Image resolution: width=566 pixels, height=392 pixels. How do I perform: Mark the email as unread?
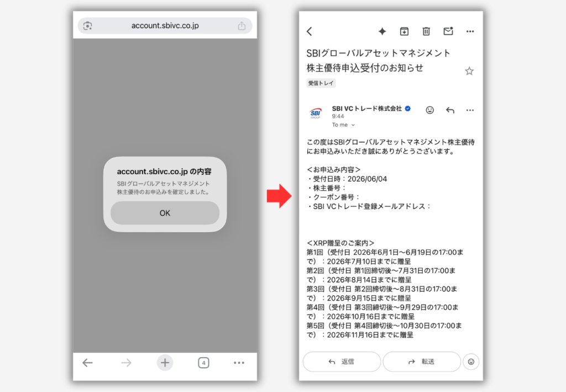[448, 31]
